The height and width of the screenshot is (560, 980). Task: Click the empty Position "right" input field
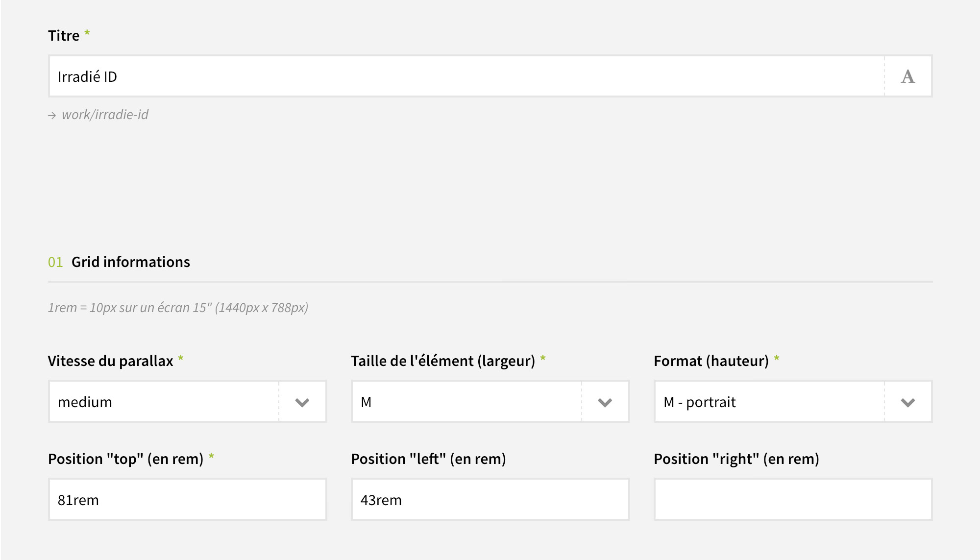(x=793, y=499)
